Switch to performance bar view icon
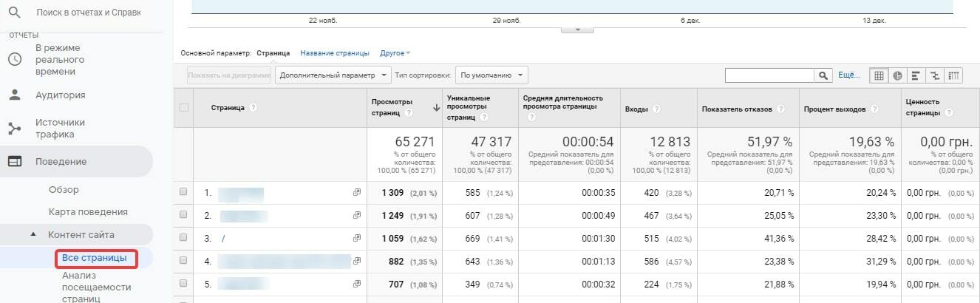 click(x=916, y=75)
